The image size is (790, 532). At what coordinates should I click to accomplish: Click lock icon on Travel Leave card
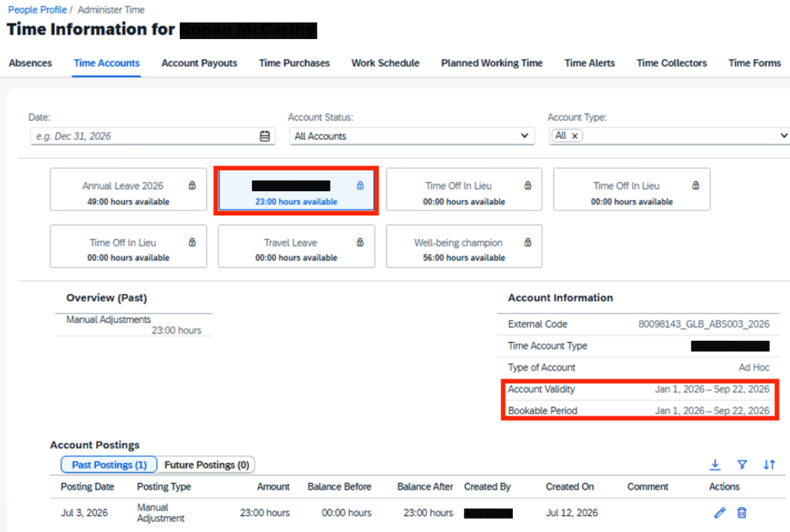tap(360, 242)
